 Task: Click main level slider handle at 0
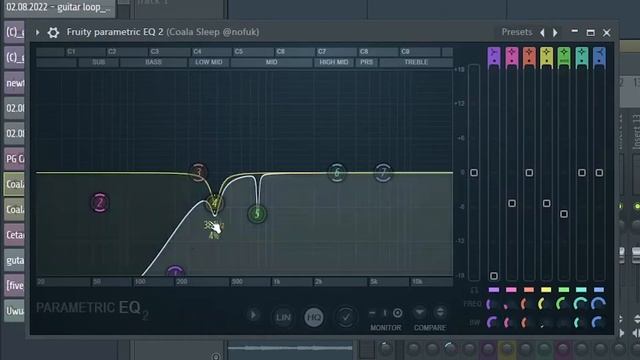pyautogui.click(x=474, y=173)
